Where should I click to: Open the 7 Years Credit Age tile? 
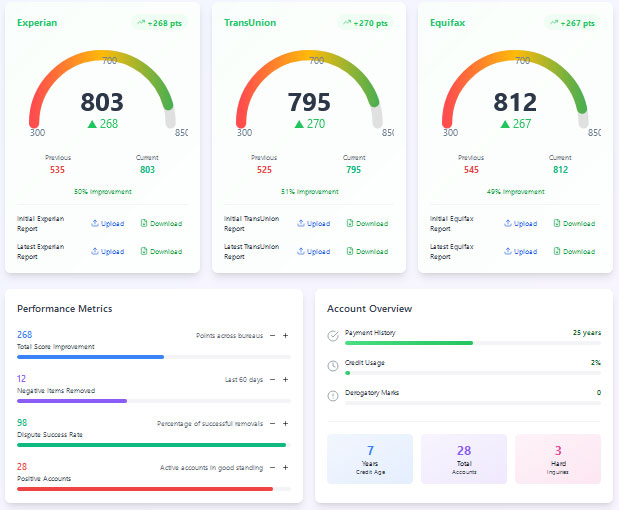point(370,459)
